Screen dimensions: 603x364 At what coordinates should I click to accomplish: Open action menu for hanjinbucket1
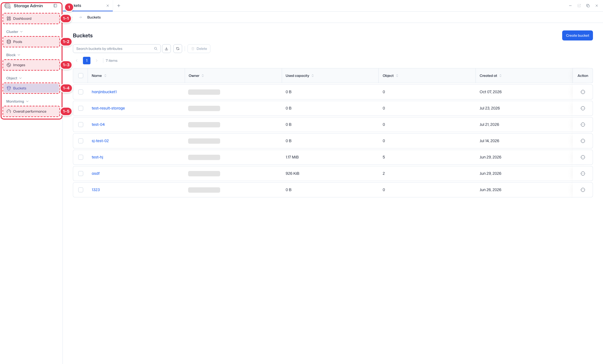(583, 92)
